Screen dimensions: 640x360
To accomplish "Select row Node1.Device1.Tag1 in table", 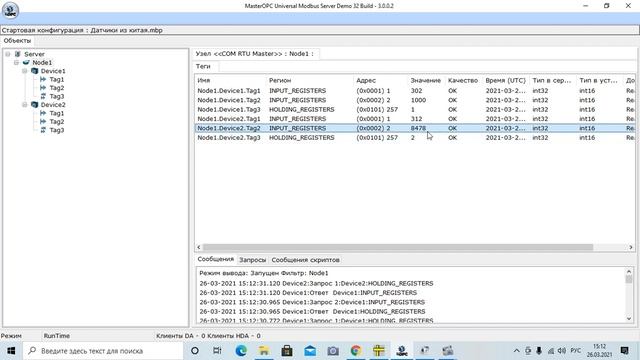I will pos(415,91).
